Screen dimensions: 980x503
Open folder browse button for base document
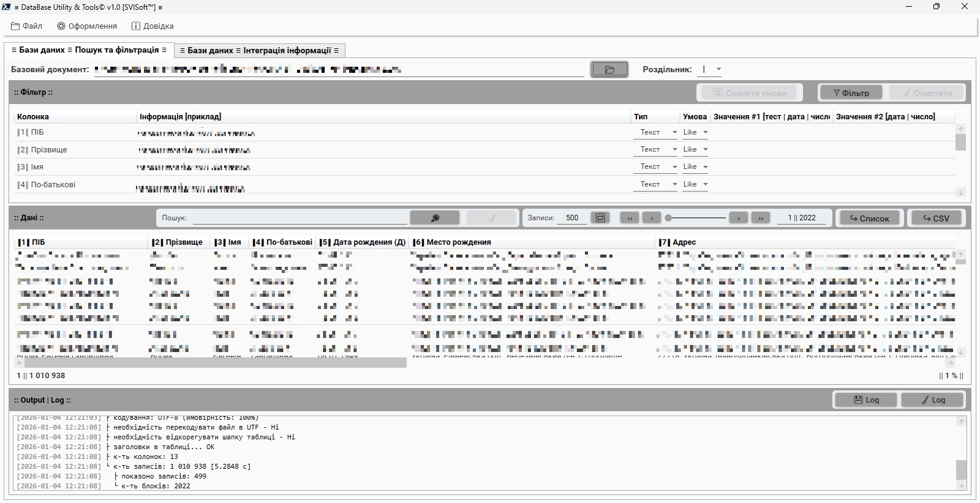click(609, 70)
